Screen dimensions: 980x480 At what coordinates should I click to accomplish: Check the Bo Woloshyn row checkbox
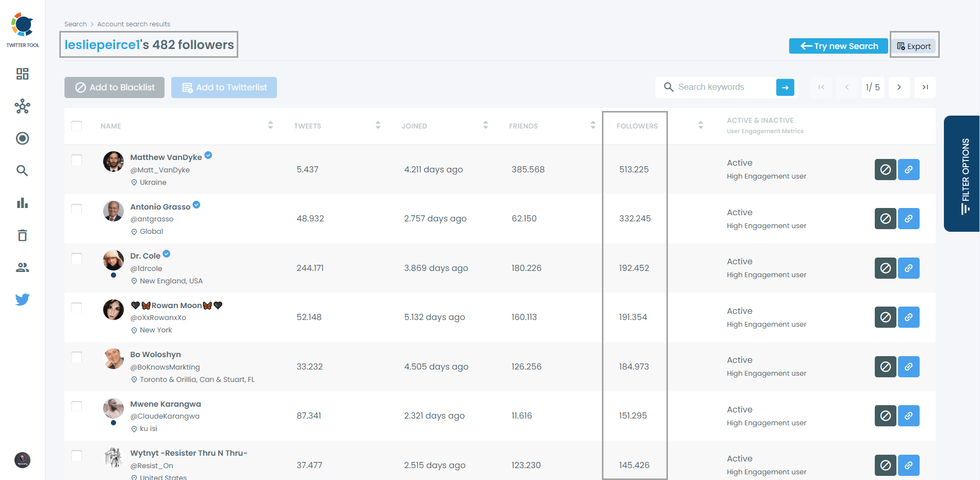(x=77, y=357)
